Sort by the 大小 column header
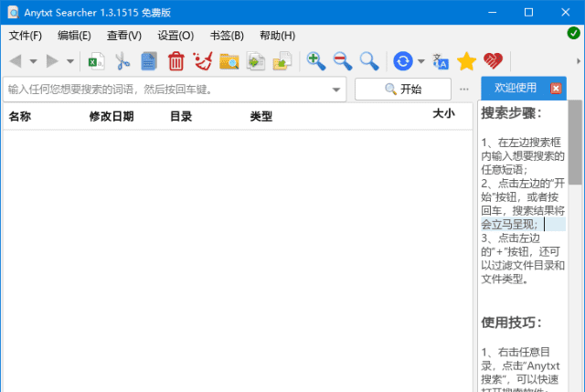Viewport: 585px width, 392px height. (x=443, y=113)
